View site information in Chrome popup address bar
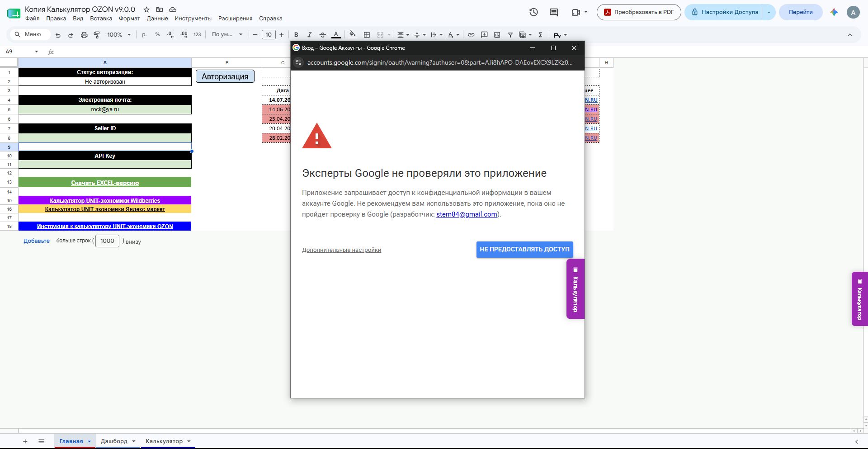Screen dimensions: 868x449 (298, 62)
